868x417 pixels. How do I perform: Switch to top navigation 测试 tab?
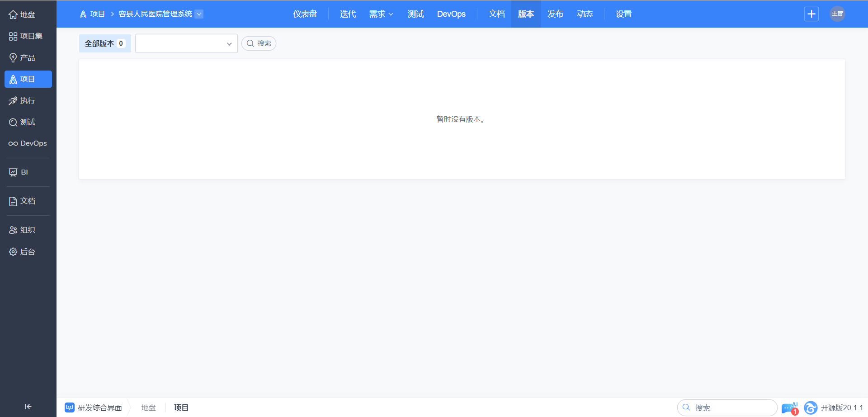tap(416, 14)
